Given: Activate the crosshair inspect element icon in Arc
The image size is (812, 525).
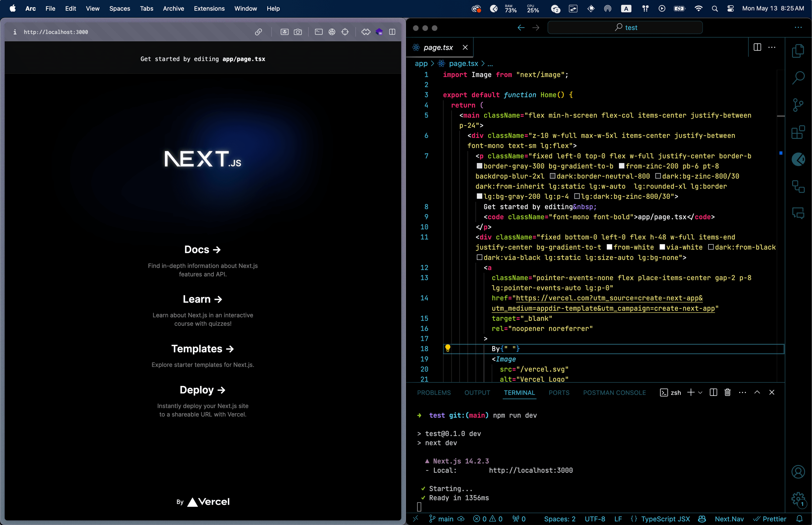Looking at the screenshot, I should [345, 32].
